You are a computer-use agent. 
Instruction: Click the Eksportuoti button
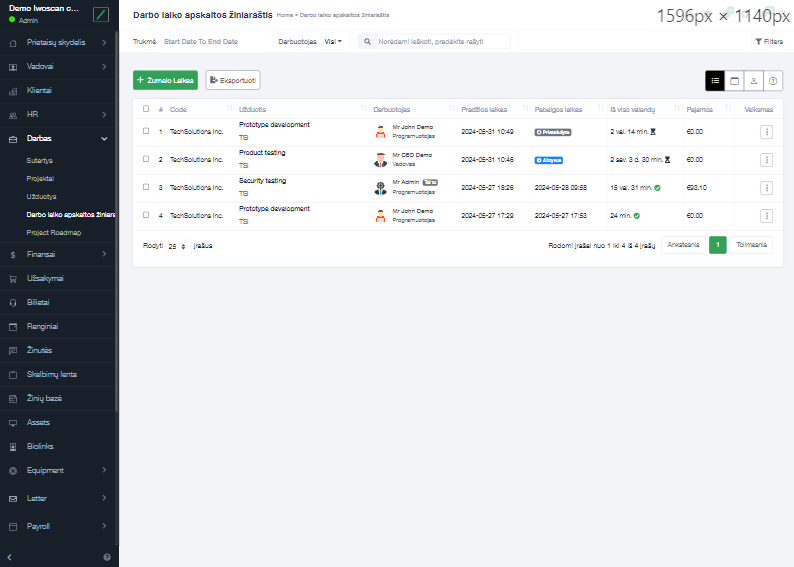[x=233, y=80]
